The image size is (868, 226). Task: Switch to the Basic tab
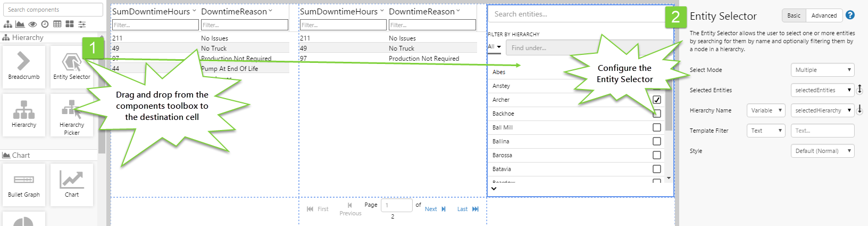pyautogui.click(x=794, y=15)
